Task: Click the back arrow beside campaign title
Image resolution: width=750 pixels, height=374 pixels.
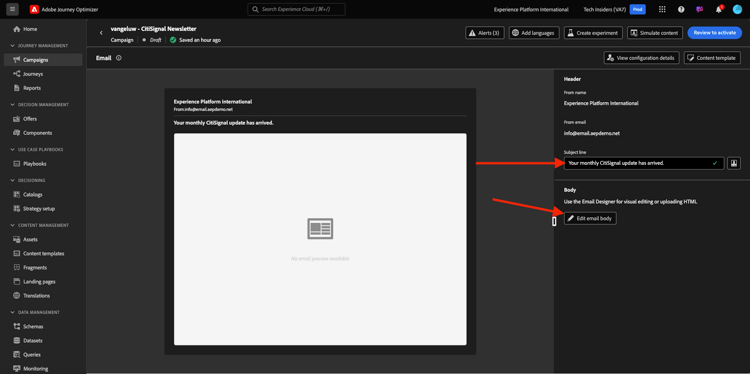Action: pyautogui.click(x=101, y=33)
